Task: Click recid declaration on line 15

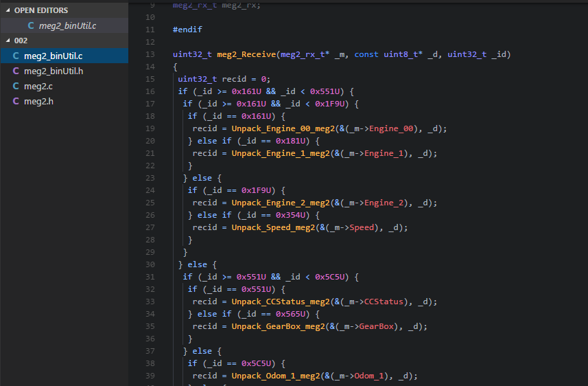Action: [234, 79]
